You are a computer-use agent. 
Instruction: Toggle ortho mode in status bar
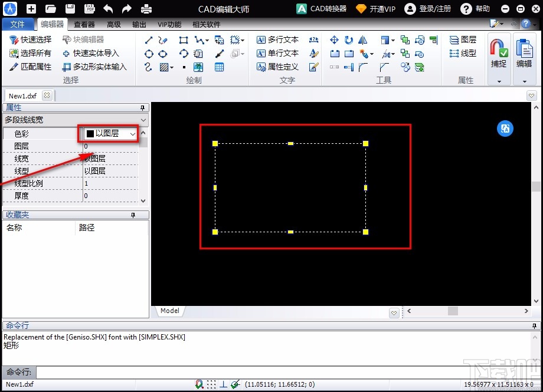(224, 384)
